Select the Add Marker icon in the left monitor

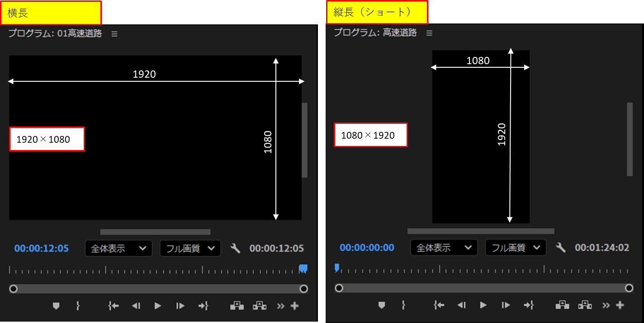click(56, 306)
